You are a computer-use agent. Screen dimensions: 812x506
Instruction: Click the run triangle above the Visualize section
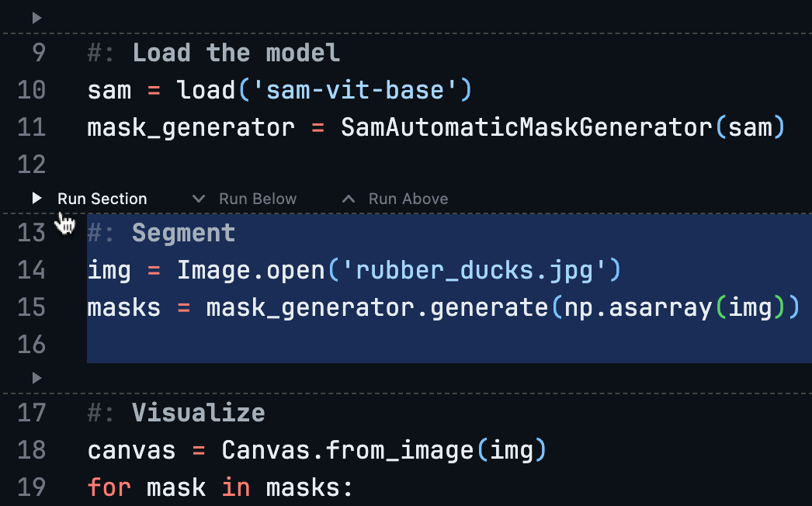(x=36, y=378)
